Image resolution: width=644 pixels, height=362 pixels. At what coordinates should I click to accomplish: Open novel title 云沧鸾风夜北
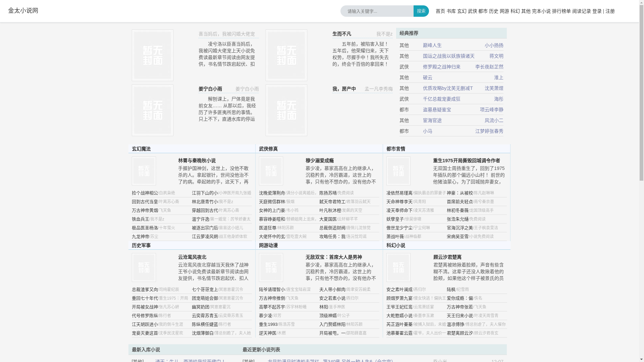[x=192, y=257]
